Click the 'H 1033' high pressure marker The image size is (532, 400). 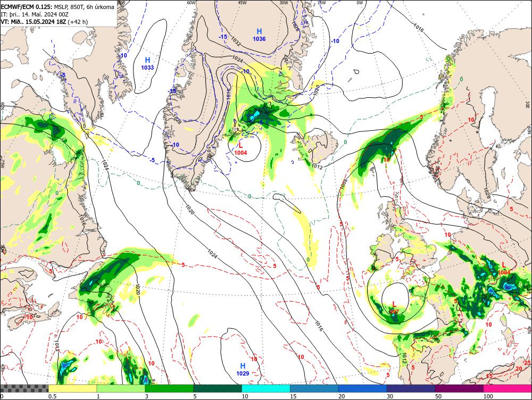pos(147,64)
